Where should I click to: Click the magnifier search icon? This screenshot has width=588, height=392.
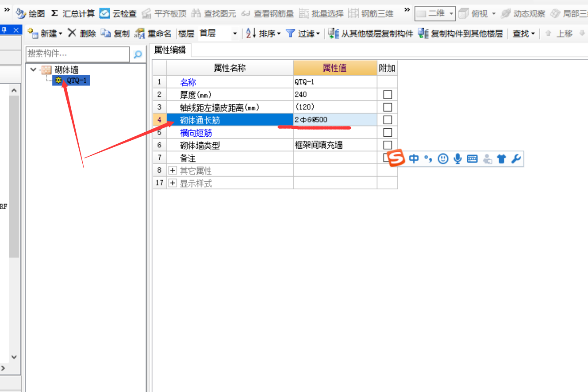[x=138, y=54]
